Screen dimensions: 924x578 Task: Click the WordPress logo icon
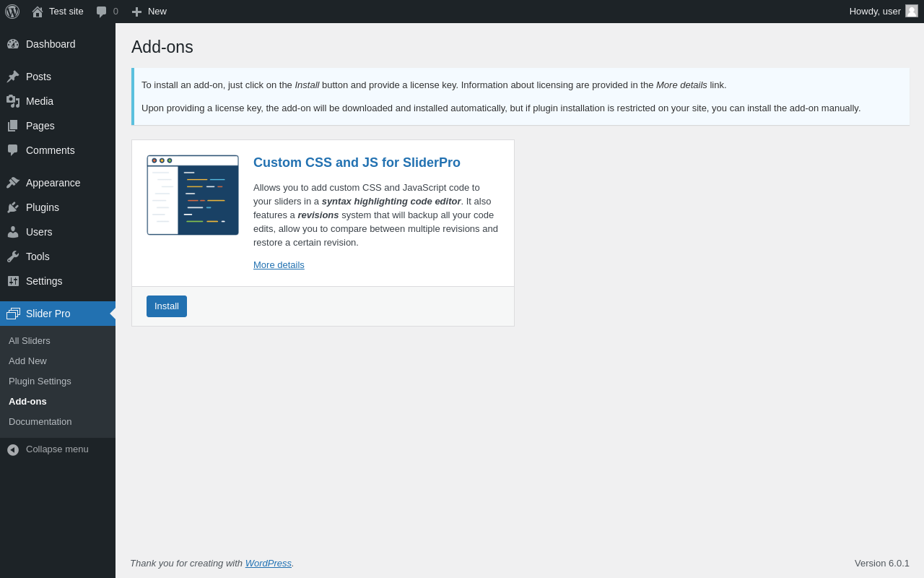pos(12,12)
